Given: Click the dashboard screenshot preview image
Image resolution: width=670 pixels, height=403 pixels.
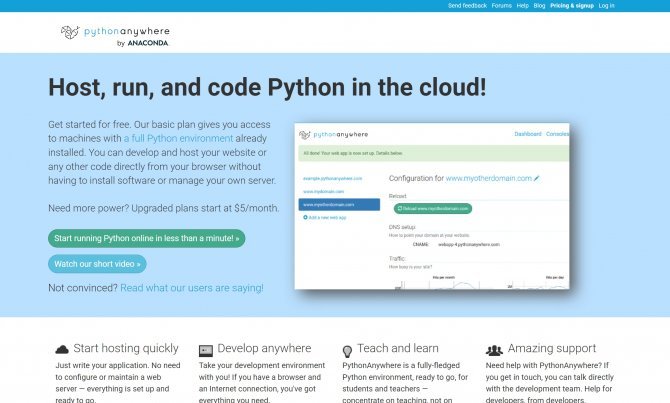Looking at the screenshot, I should pyautogui.click(x=432, y=206).
